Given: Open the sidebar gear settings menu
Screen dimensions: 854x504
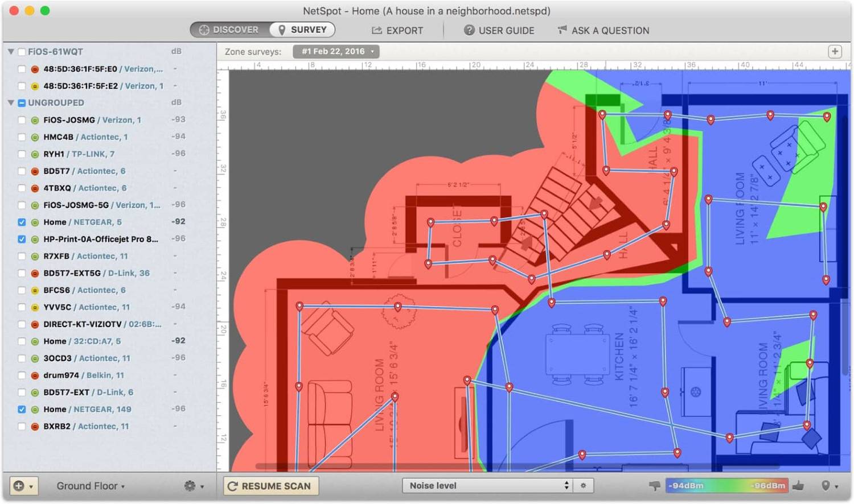Looking at the screenshot, I should click(194, 486).
